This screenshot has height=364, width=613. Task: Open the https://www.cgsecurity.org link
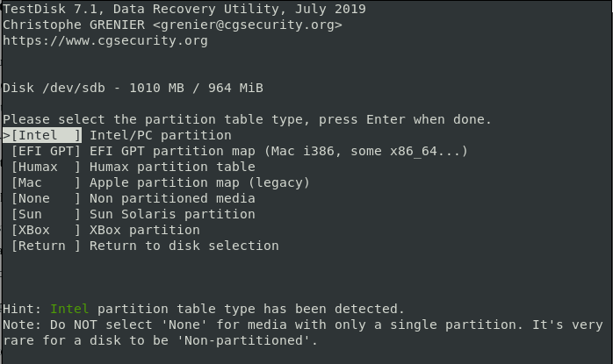pos(105,40)
